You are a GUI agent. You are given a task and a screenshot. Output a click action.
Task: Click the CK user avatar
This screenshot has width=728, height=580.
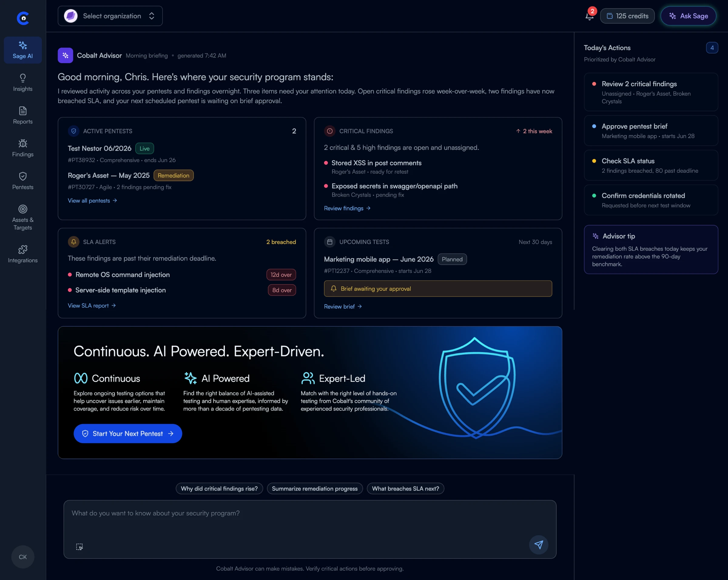pos(23,557)
